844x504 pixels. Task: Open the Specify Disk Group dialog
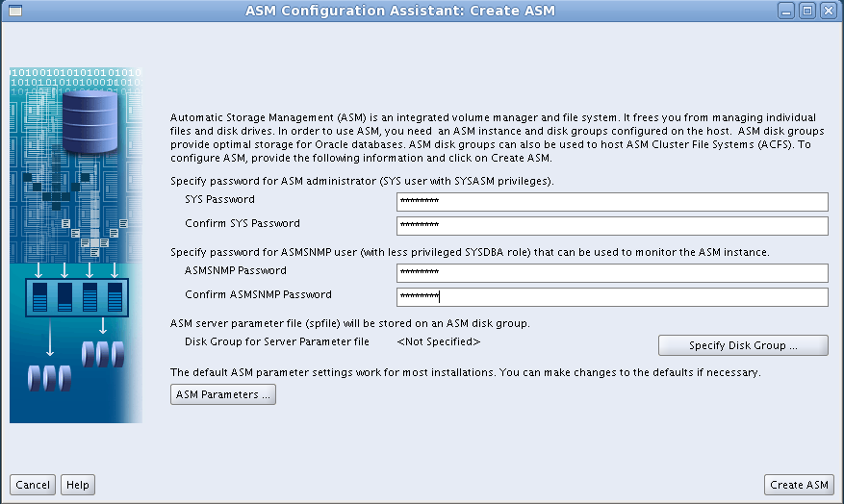[743, 345]
